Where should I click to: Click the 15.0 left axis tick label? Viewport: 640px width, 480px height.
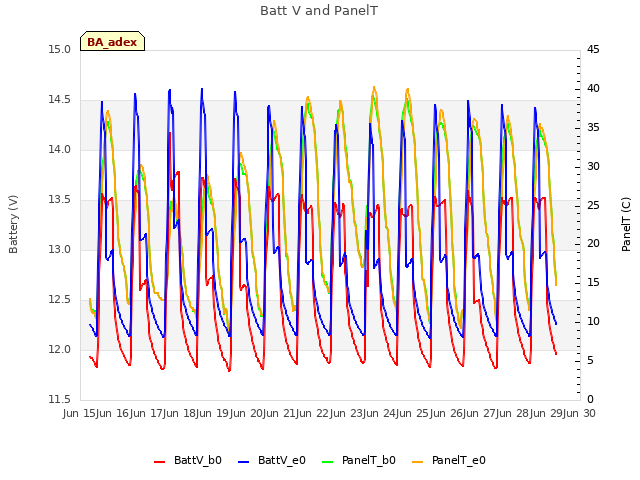pos(59,49)
